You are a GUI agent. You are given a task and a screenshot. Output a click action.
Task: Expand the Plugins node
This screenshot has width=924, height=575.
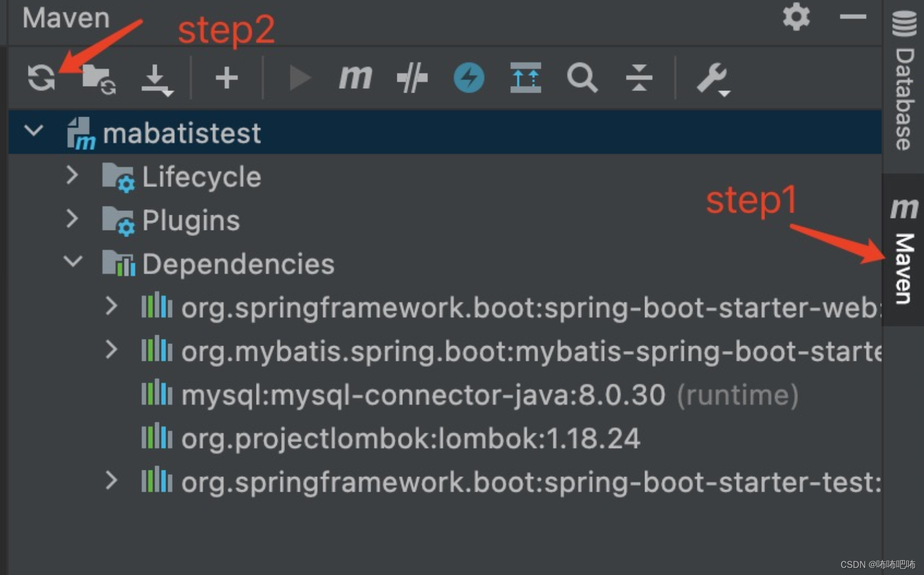coord(72,219)
